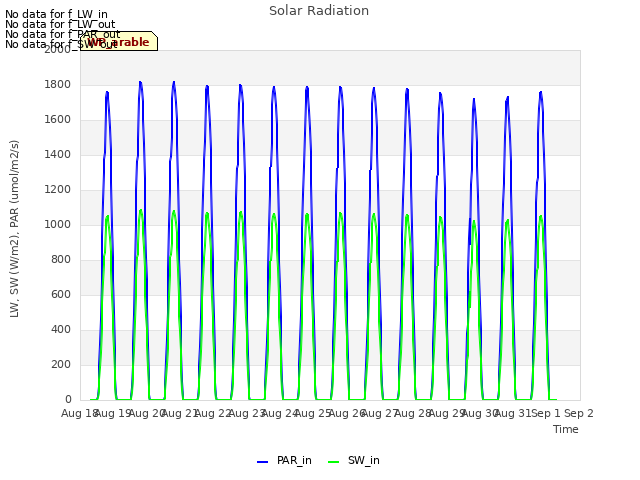The height and width of the screenshot is (480, 640).
Task: Click the Aug 25 x-axis tick label
Action: (x=313, y=413)
